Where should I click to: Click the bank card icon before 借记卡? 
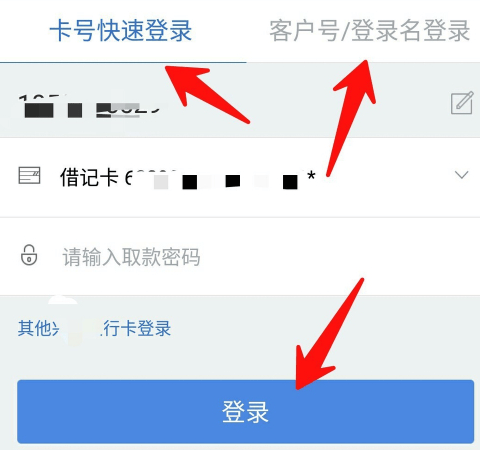click(x=29, y=176)
